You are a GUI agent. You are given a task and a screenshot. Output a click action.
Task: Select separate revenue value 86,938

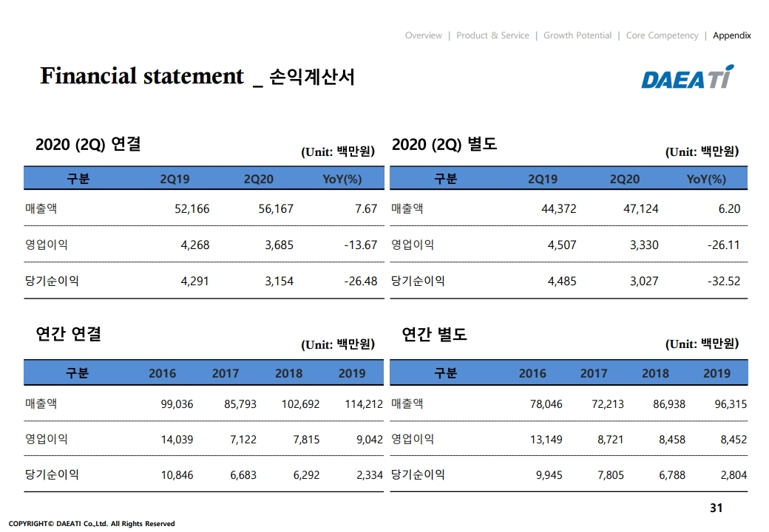pos(669,404)
